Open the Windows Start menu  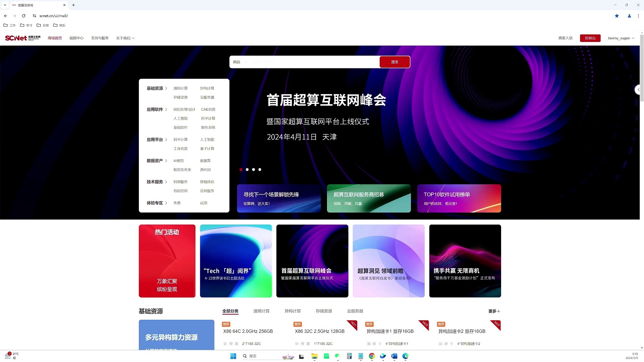[x=233, y=356]
